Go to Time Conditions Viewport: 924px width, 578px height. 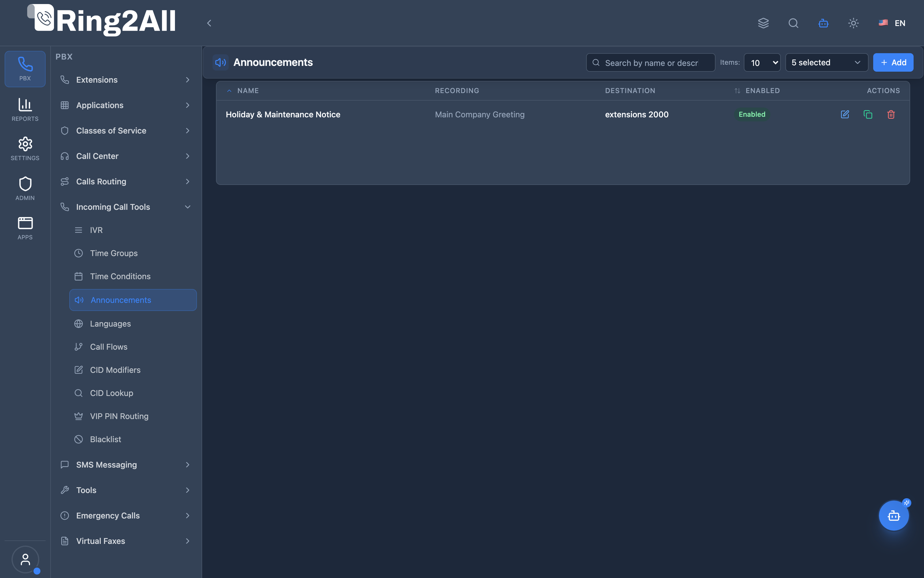(133, 276)
